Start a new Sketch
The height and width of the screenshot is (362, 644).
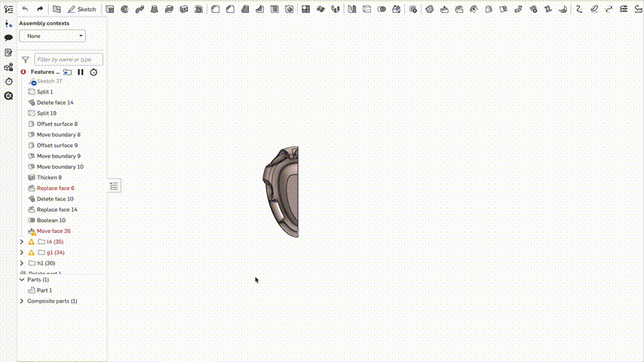tap(82, 9)
